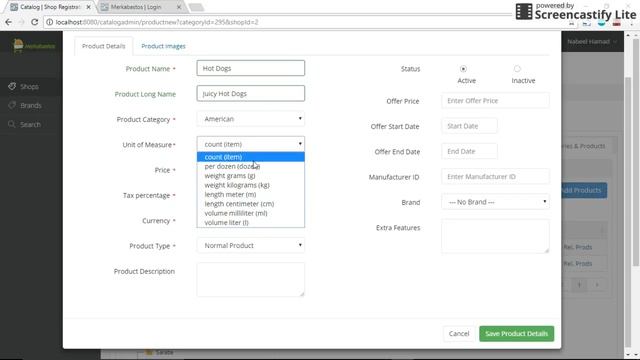Click the Offer Start Date field
Screen dimensions: 640x360
tap(469, 126)
